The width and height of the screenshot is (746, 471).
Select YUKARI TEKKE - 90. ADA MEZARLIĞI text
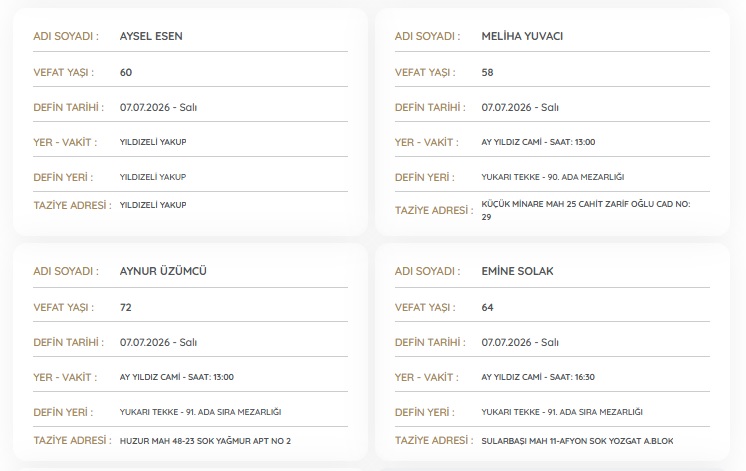[552, 177]
